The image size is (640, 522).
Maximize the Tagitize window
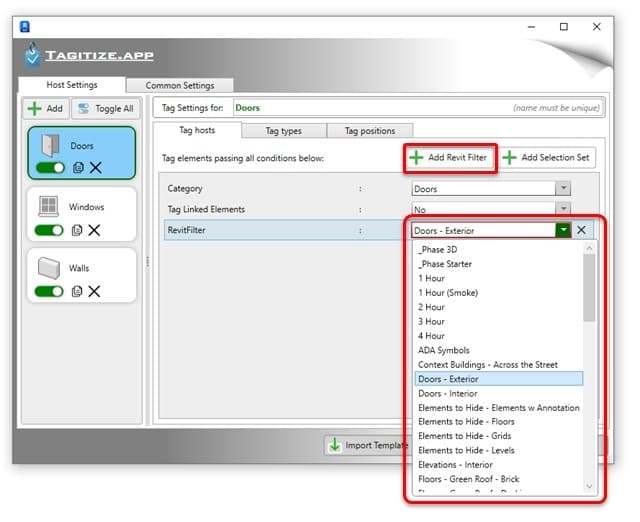pyautogui.click(x=564, y=27)
